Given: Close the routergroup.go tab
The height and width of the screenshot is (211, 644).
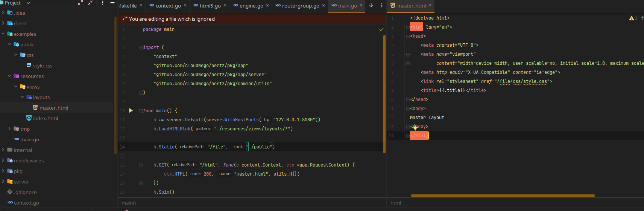Looking at the screenshot, I should coord(324,5).
